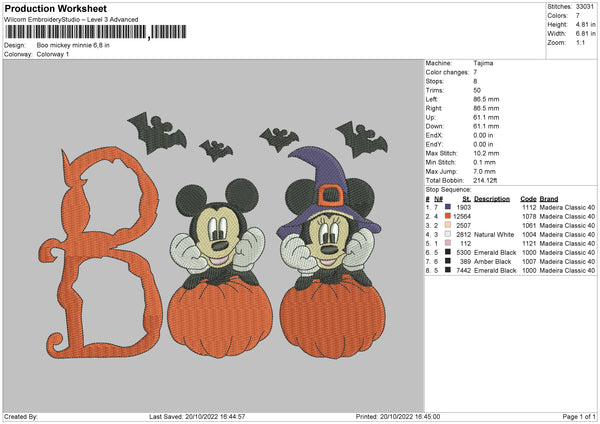Click the Code column header
Image resolution: width=600 pixels, height=424 pixels.
click(528, 198)
